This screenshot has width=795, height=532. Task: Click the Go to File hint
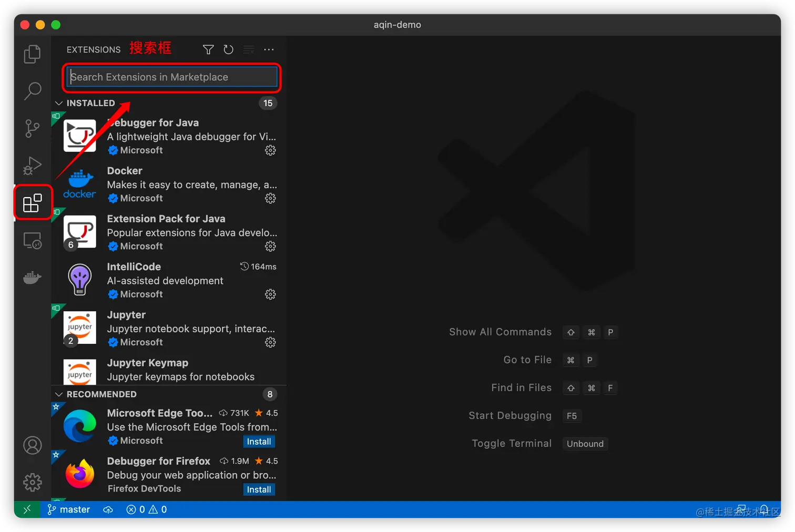527,360
